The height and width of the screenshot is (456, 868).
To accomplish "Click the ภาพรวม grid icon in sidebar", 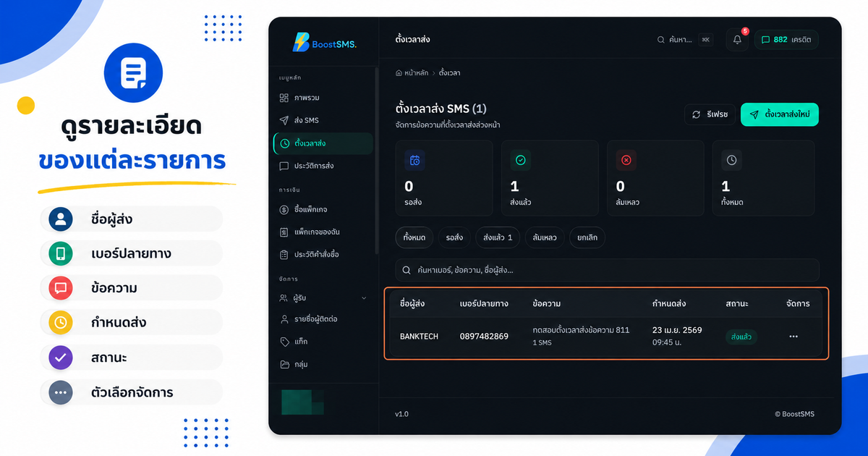I will [x=284, y=98].
